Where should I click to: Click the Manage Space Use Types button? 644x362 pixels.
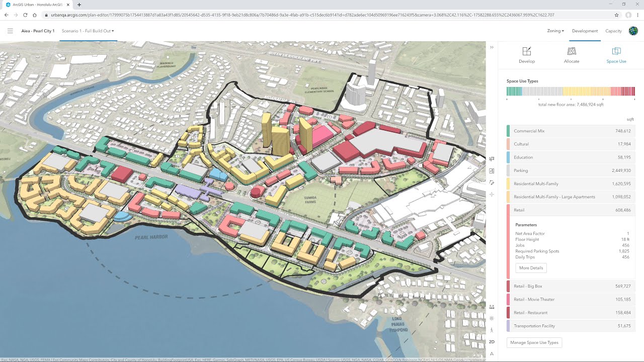[534, 342]
